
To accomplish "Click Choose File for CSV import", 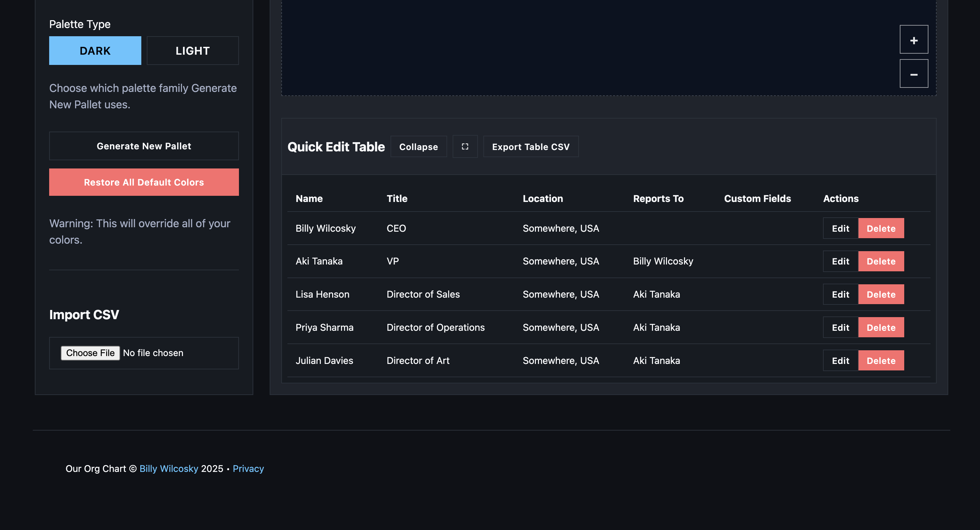I will (x=90, y=353).
